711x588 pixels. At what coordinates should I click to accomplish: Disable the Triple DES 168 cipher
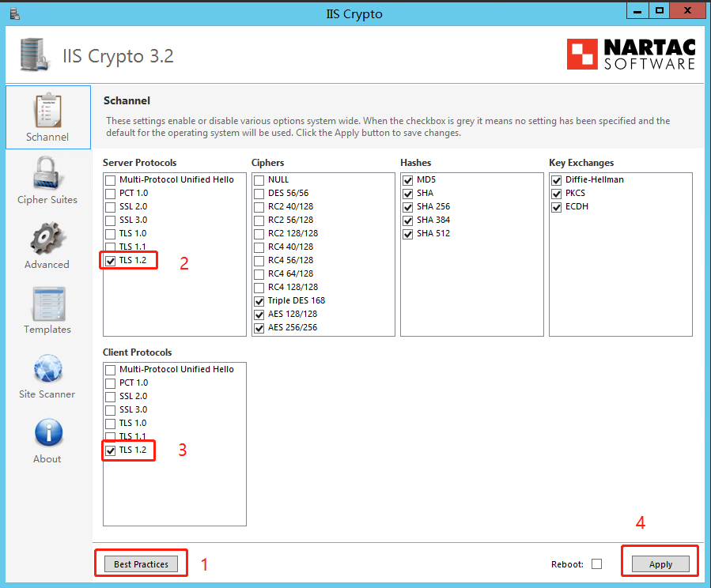pyautogui.click(x=259, y=300)
